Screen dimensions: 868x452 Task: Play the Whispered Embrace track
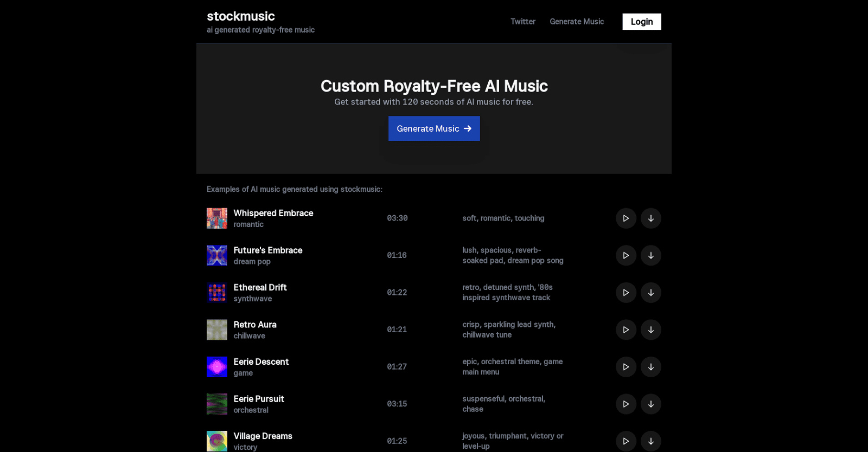(x=626, y=218)
